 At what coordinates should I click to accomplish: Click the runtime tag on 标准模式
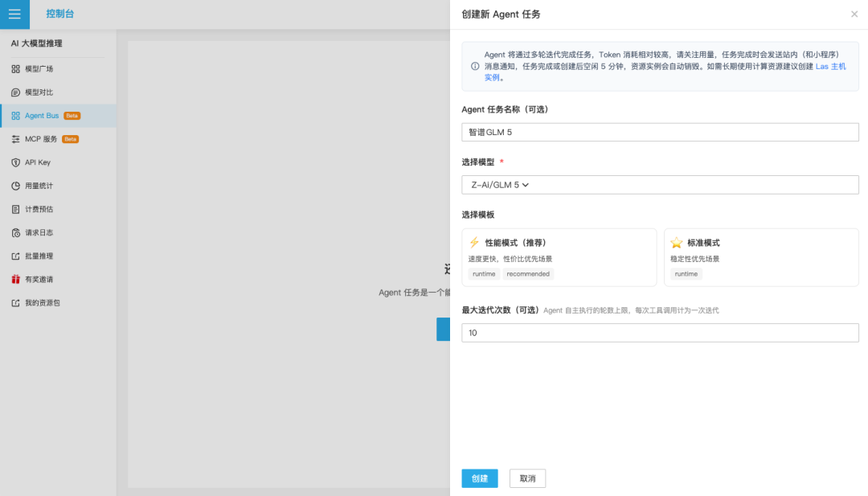[686, 274]
